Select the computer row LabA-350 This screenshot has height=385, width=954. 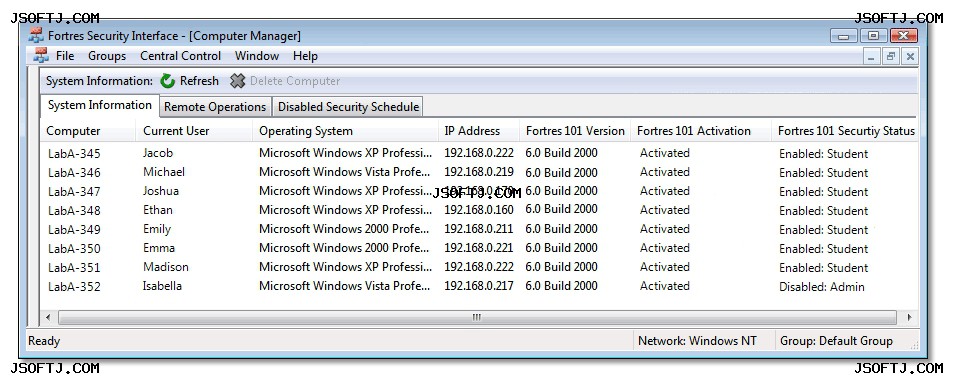pyautogui.click(x=478, y=248)
